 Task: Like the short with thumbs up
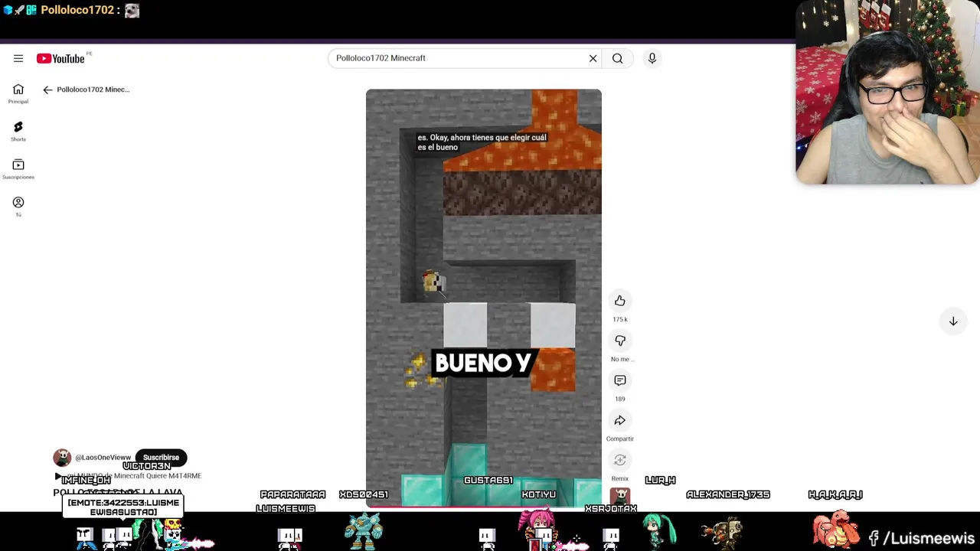[x=620, y=301]
